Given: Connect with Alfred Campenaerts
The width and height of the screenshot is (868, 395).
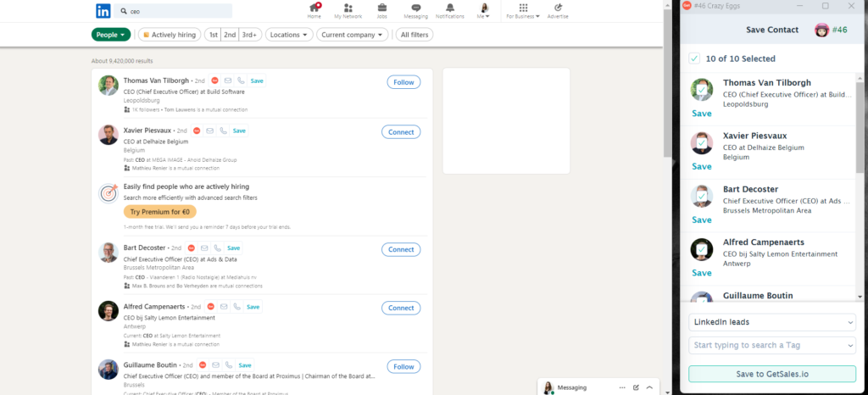Looking at the screenshot, I should (403, 308).
